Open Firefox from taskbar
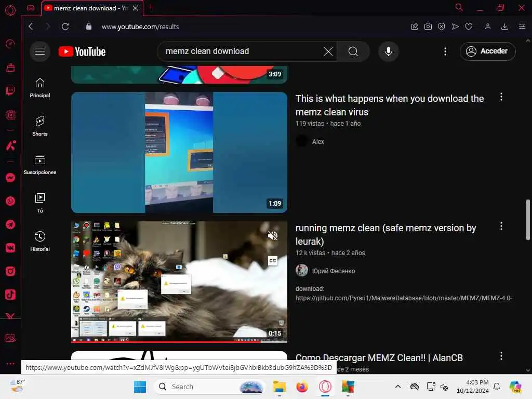 coord(302,387)
